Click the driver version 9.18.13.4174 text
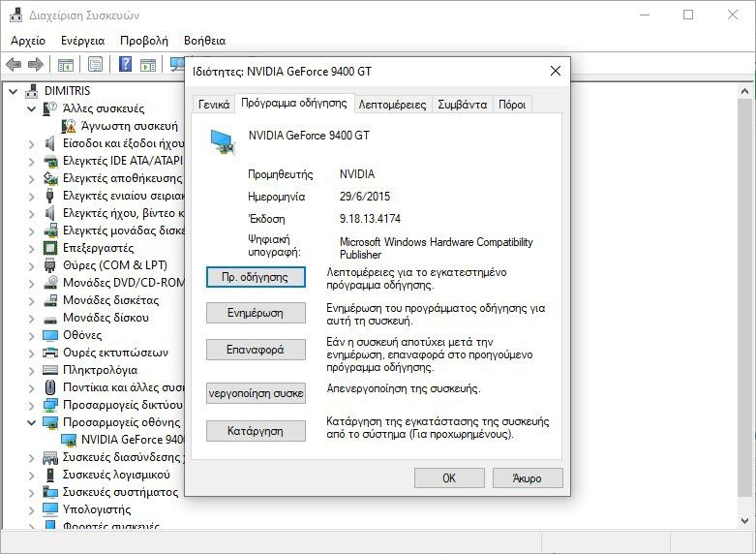 tap(370, 219)
